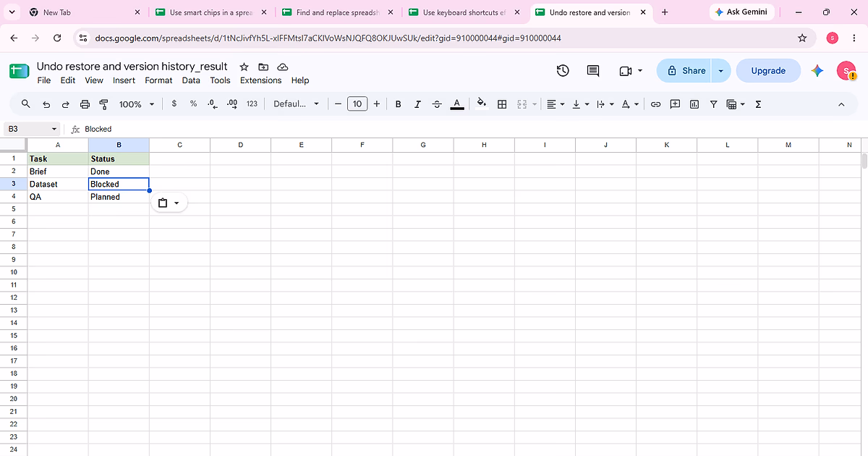The image size is (868, 456).
Task: Open the zoom 100% dropdown
Action: click(x=137, y=104)
